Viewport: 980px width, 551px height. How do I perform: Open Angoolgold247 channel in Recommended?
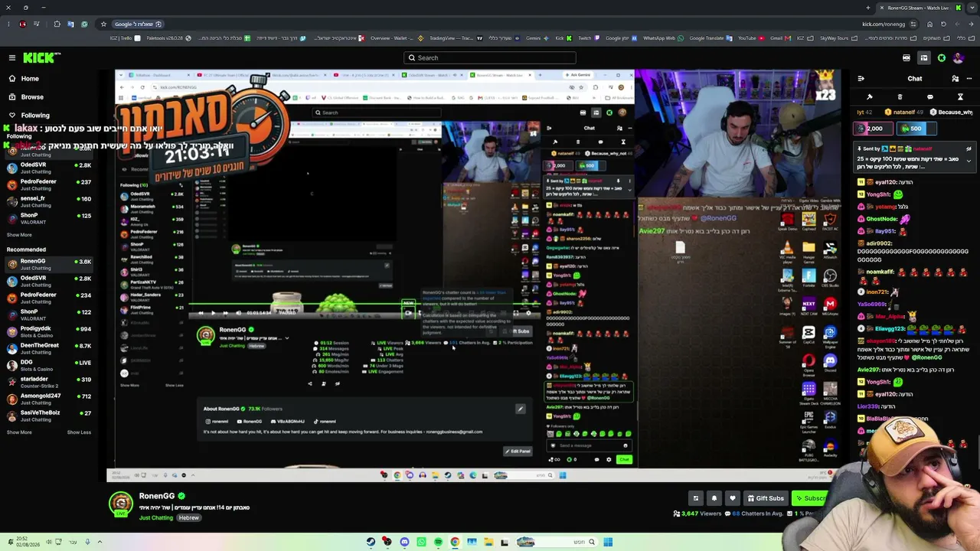(50, 399)
